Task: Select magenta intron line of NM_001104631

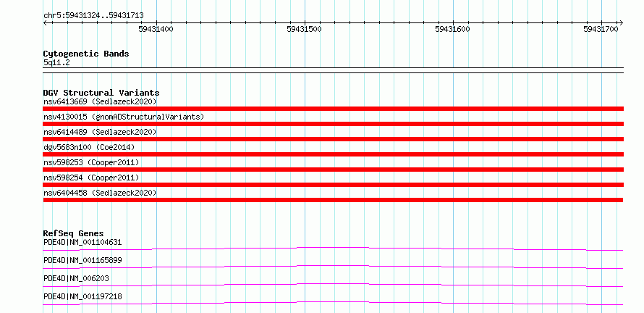Action: 333,249
